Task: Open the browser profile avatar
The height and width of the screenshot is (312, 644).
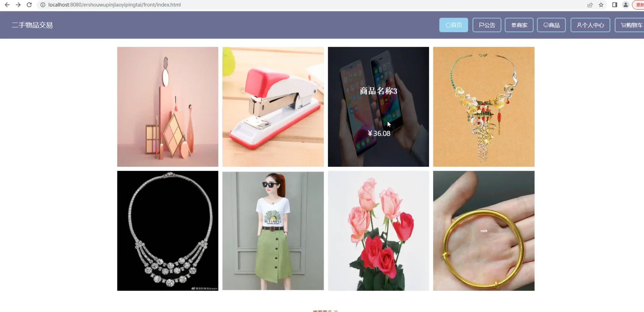Action: [x=625, y=5]
